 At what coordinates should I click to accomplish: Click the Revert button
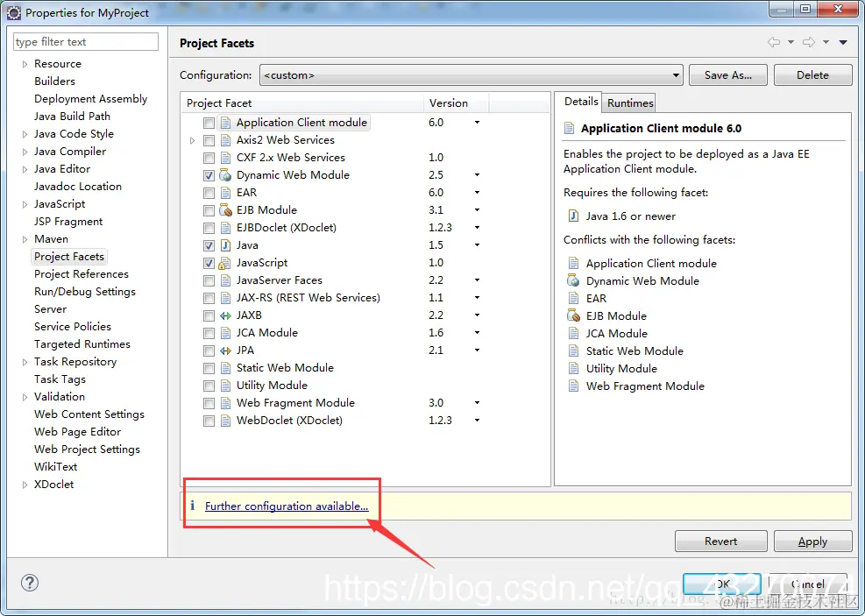(x=720, y=541)
